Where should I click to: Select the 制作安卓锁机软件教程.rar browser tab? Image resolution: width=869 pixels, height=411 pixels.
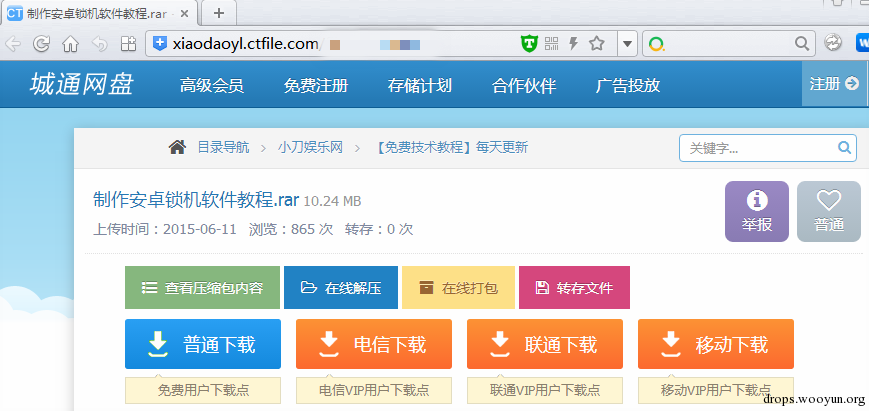pyautogui.click(x=98, y=13)
